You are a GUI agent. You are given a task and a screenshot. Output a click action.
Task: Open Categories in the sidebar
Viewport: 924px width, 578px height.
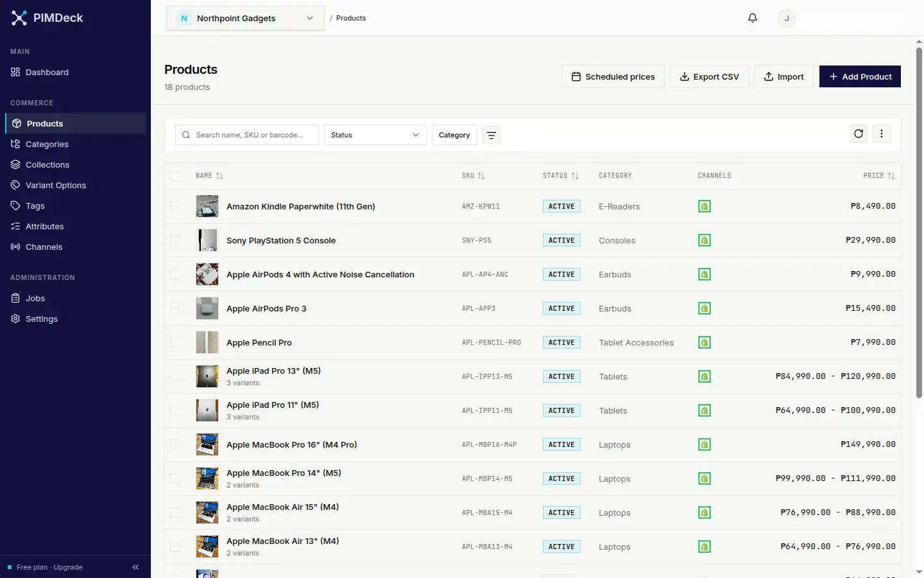pos(76,144)
